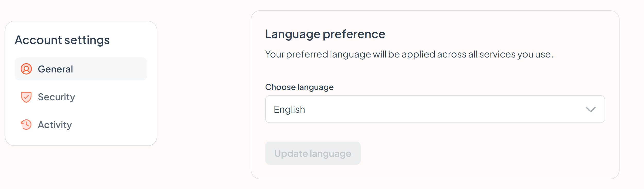This screenshot has width=644, height=189.
Task: Click the Update language button
Action: tap(313, 153)
